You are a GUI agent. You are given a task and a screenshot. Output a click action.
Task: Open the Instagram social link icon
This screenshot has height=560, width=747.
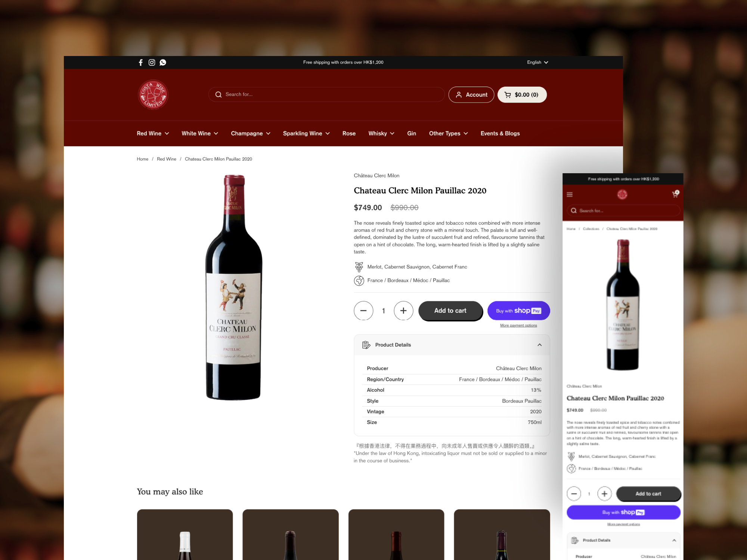tap(152, 62)
